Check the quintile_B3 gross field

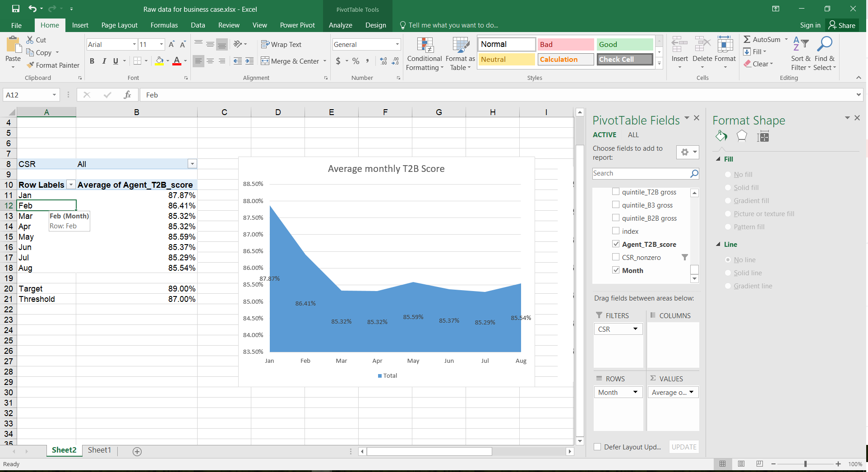(616, 205)
